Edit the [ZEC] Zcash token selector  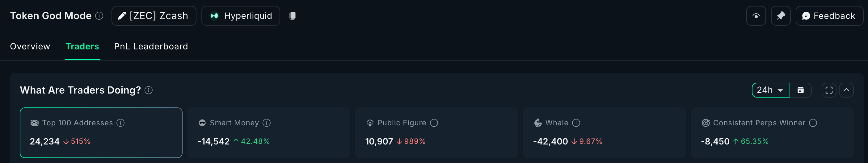point(154,16)
